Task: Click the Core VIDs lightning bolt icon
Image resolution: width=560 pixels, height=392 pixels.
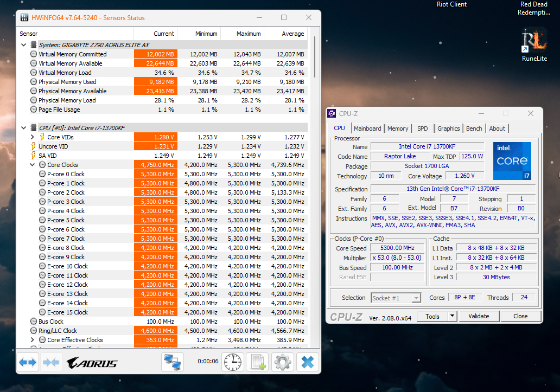Action: pyautogui.click(x=42, y=137)
